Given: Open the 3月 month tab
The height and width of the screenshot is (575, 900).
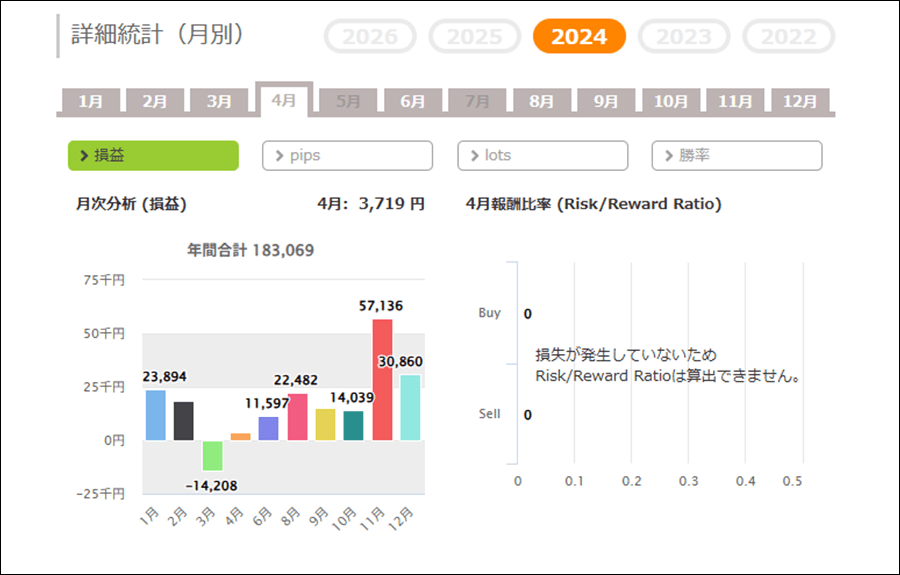Looking at the screenshot, I should tap(220, 102).
